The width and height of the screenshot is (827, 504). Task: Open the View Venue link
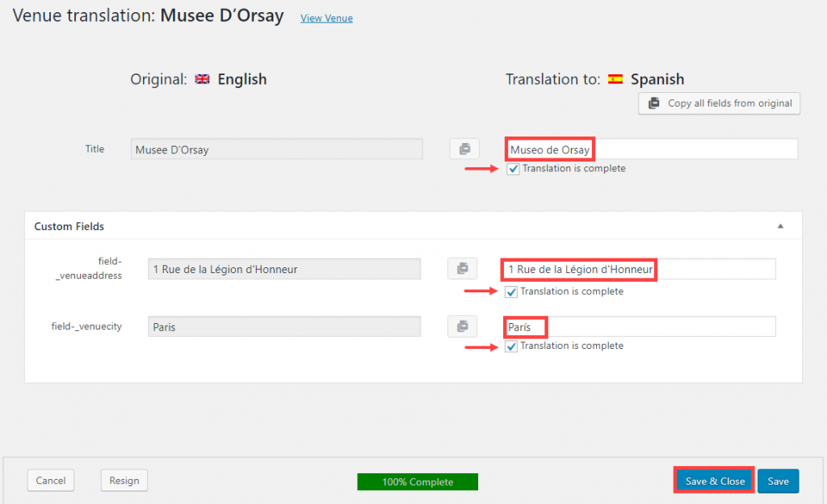326,18
